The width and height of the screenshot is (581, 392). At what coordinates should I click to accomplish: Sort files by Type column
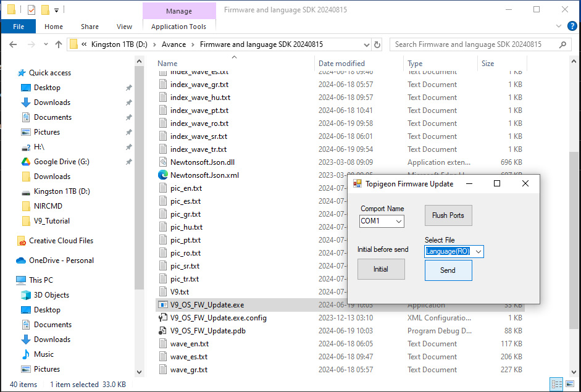415,64
